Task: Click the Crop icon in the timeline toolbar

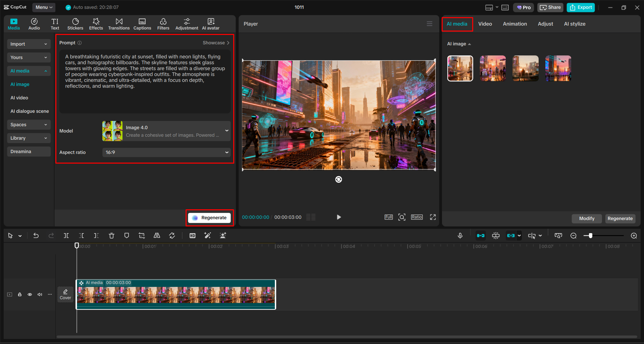Action: pyautogui.click(x=141, y=235)
